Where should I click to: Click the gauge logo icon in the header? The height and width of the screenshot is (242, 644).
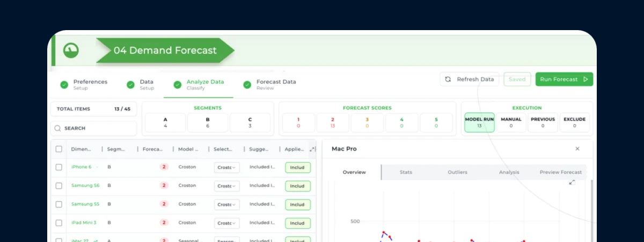pyautogui.click(x=71, y=50)
